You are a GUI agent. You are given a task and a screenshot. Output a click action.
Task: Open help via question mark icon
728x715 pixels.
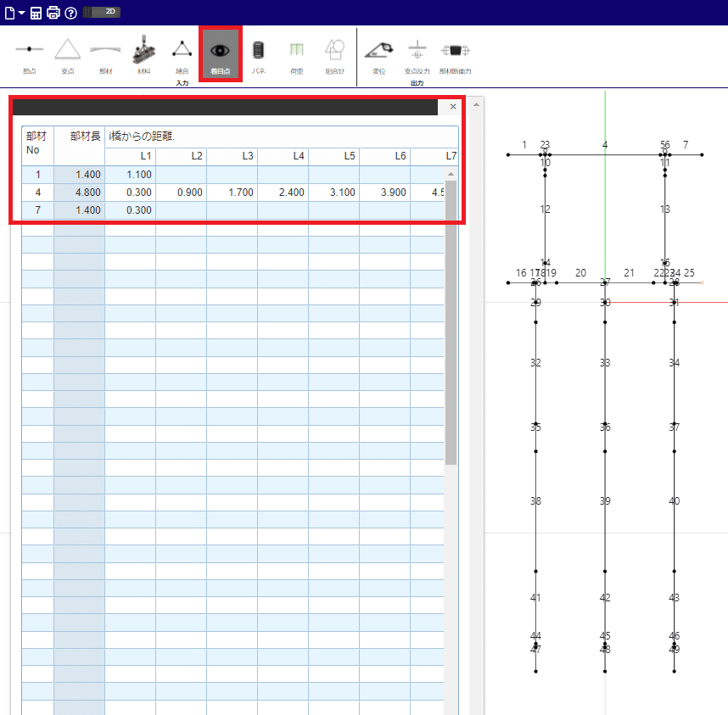70,13
